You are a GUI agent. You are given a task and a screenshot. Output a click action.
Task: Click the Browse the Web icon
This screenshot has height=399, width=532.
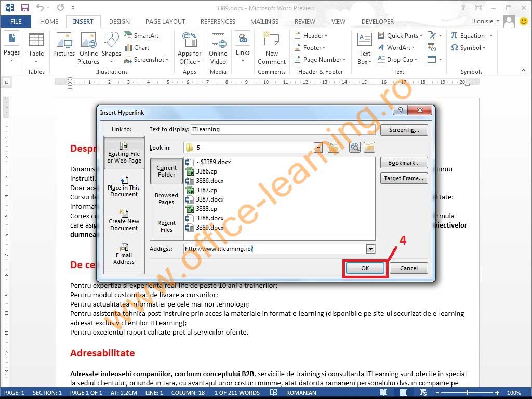click(x=355, y=147)
